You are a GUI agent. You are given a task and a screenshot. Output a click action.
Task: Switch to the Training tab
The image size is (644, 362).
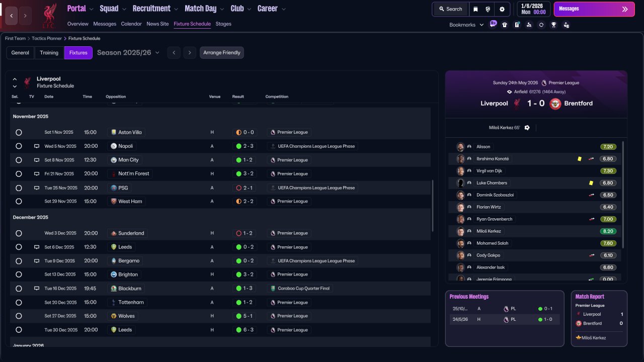point(49,53)
